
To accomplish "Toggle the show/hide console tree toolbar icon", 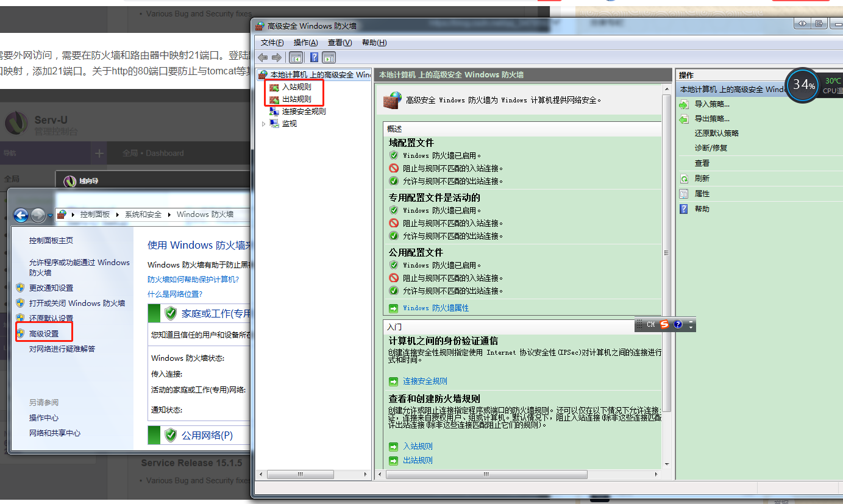I will pos(296,57).
